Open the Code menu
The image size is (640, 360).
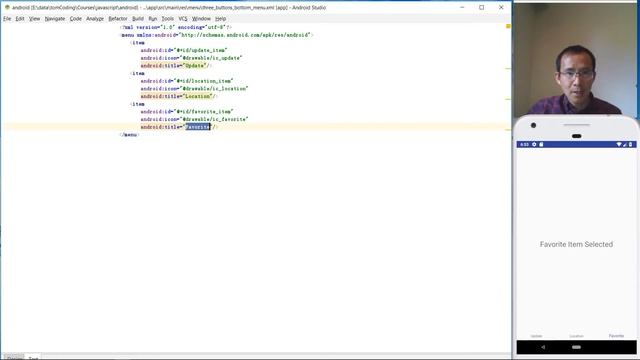[76, 19]
